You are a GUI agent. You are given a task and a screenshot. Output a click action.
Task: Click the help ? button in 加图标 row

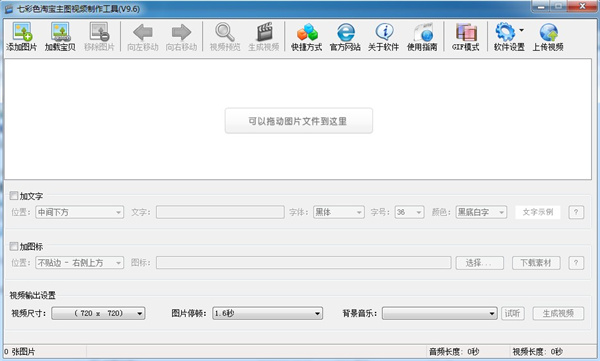[x=576, y=263]
